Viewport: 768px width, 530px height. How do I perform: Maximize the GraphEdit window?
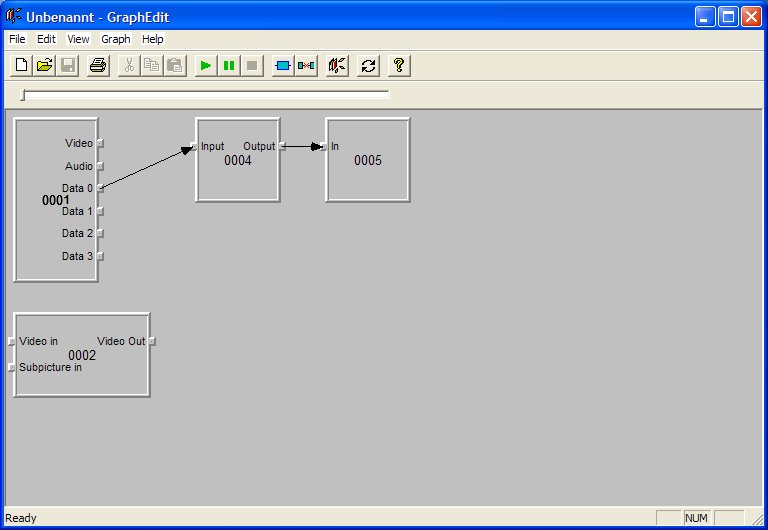point(728,17)
